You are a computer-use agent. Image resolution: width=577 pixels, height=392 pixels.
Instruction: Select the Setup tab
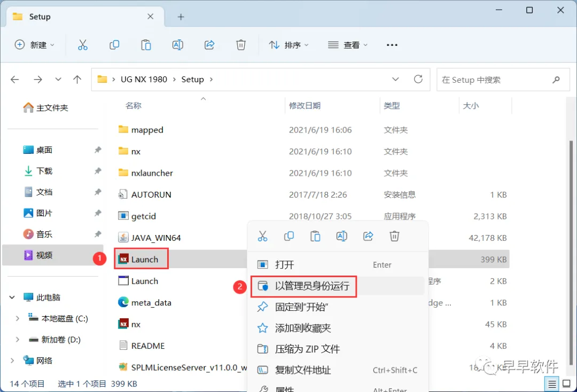[84, 17]
